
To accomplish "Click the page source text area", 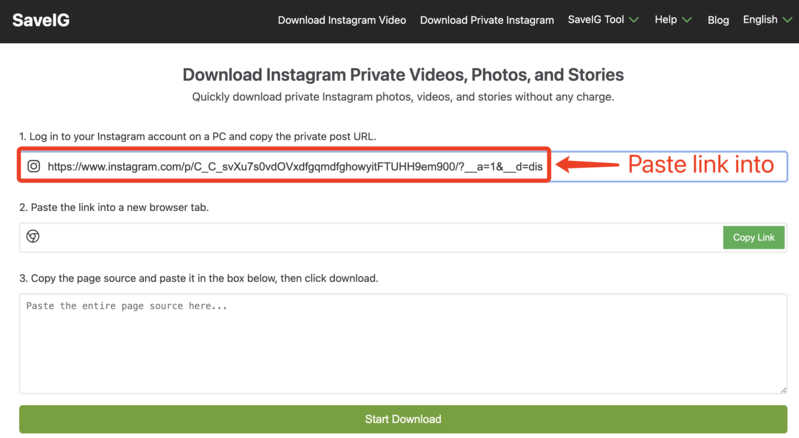I will coord(403,343).
